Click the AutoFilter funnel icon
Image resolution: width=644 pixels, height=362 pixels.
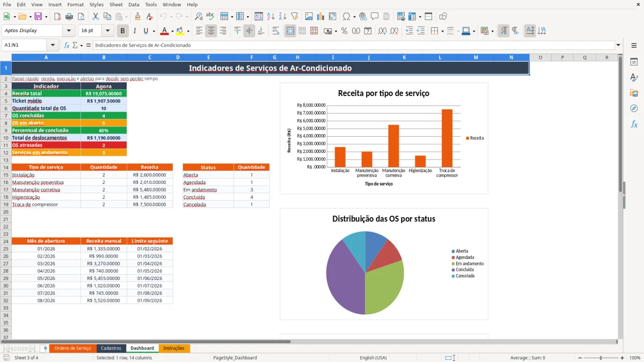click(x=294, y=17)
